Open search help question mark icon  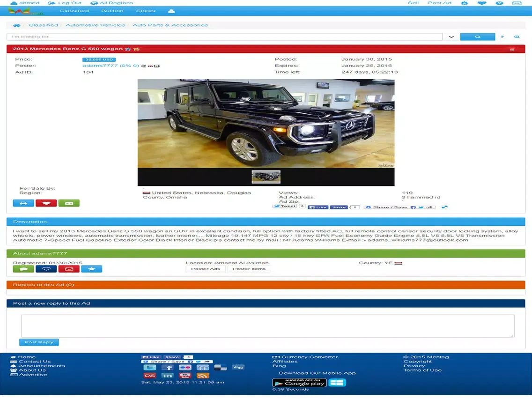502,37
